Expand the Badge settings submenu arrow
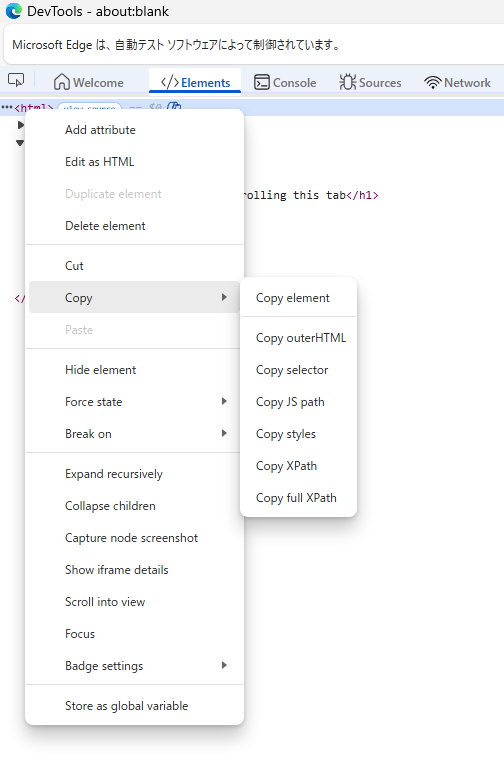Viewport: 504px width, 771px height. pyautogui.click(x=224, y=665)
